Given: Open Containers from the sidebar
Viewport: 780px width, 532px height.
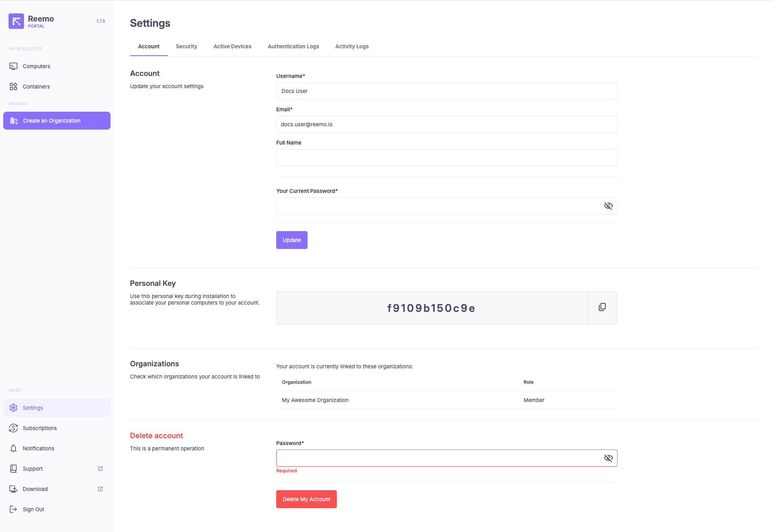Looking at the screenshot, I should (36, 87).
